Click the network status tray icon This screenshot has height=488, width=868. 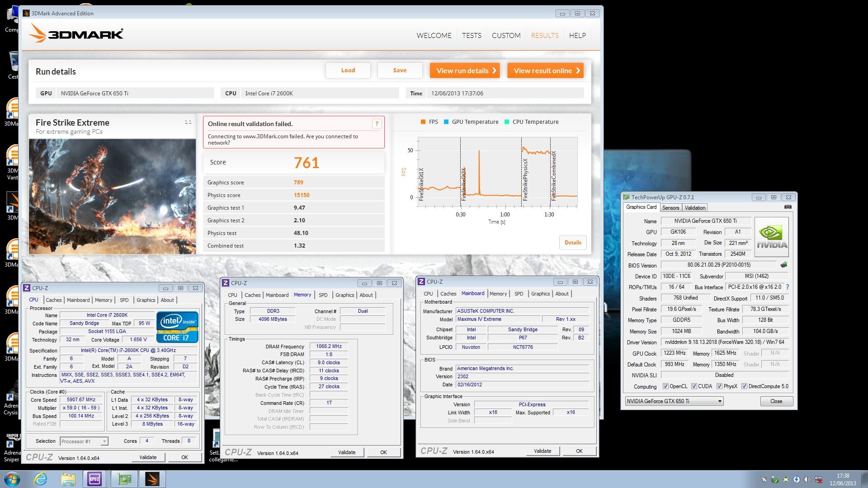pos(818,479)
